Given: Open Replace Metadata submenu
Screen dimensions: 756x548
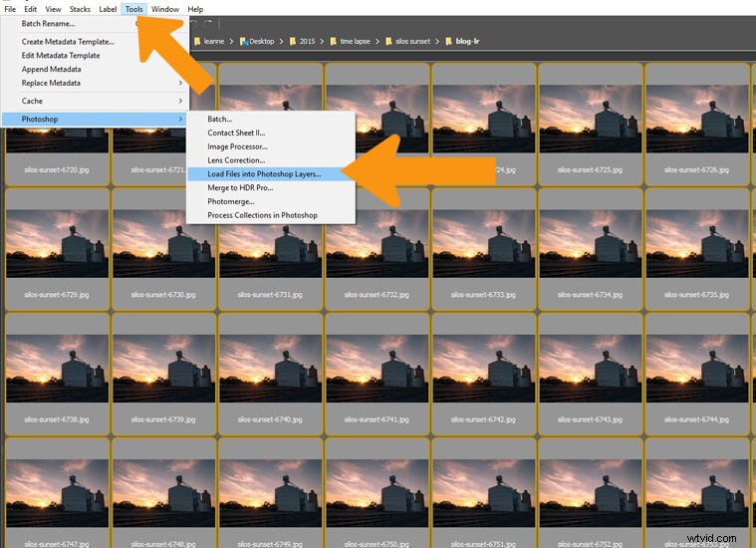Looking at the screenshot, I should [95, 83].
